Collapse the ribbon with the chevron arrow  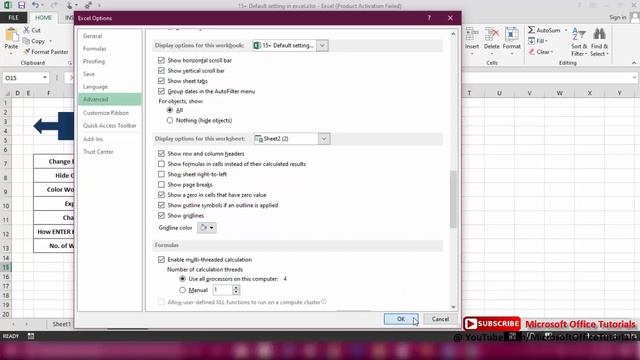click(x=634, y=63)
